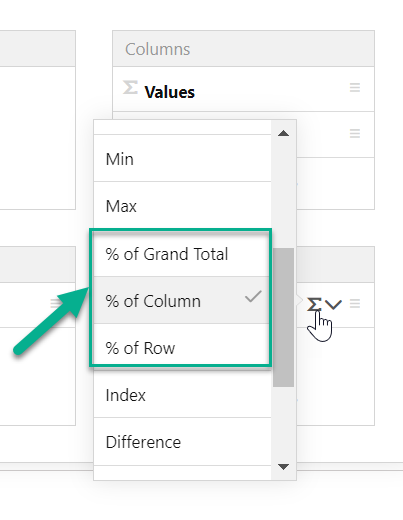This screenshot has height=520, width=403.
Task: Expand the chevron next to the Sigma icon
Action: click(333, 304)
